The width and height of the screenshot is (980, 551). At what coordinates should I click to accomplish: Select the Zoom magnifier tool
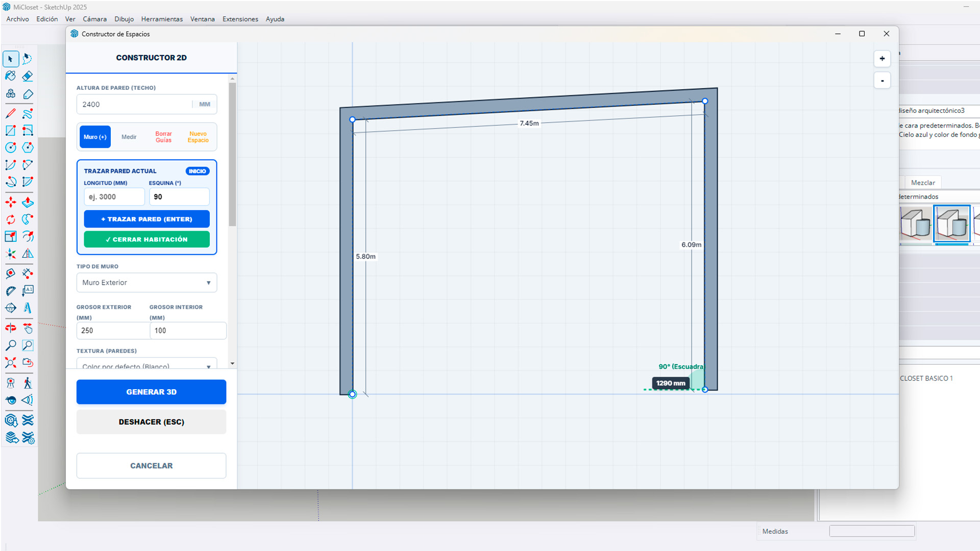(x=11, y=345)
